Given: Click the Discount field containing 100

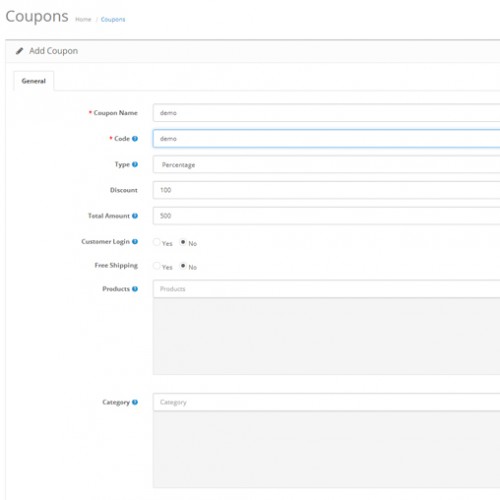Looking at the screenshot, I should 326,190.
